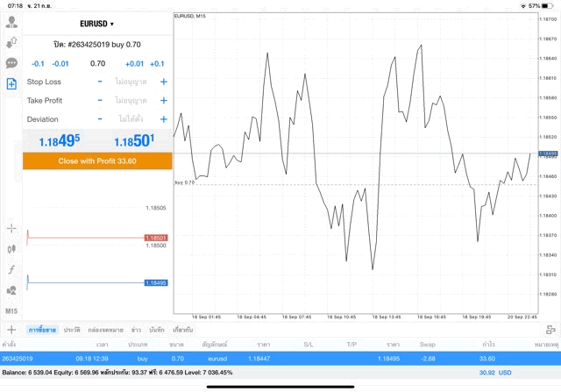
Task: Sort by the S/L column header
Action: click(309, 345)
